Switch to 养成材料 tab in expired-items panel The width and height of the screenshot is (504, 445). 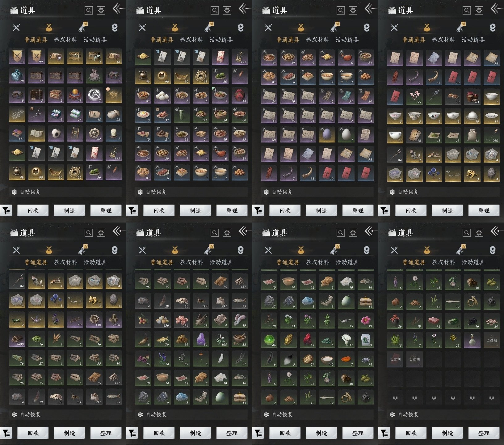pyautogui.click(x=443, y=262)
